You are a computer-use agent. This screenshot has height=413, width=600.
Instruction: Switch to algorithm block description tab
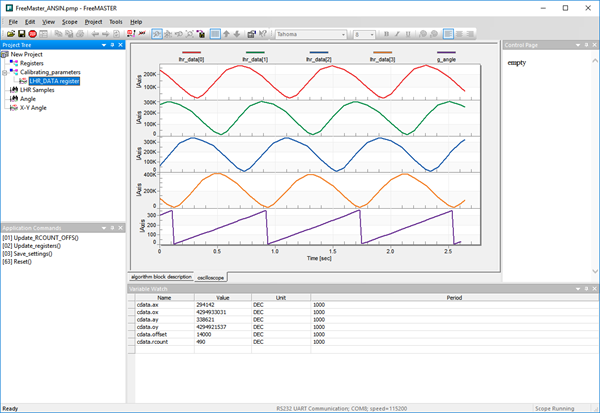click(161, 277)
